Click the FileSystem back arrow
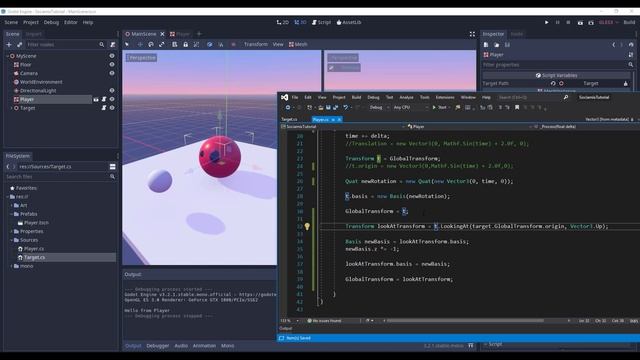This screenshot has height=360, width=640. (8, 167)
